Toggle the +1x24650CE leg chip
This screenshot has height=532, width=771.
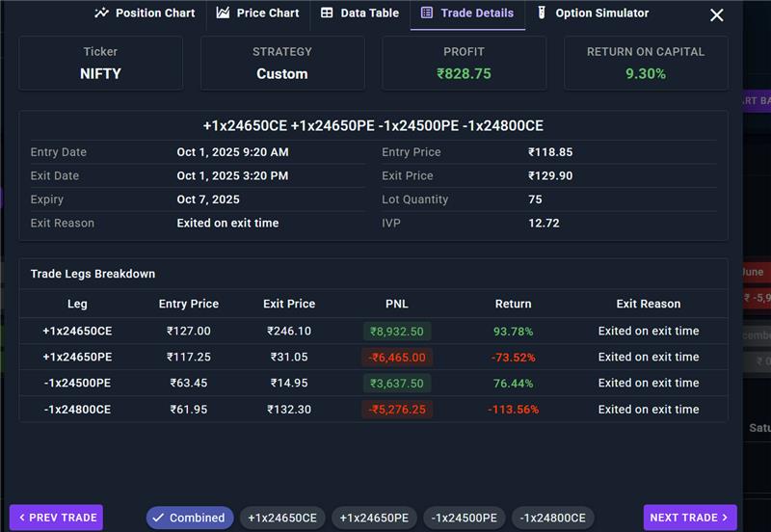pyautogui.click(x=282, y=518)
